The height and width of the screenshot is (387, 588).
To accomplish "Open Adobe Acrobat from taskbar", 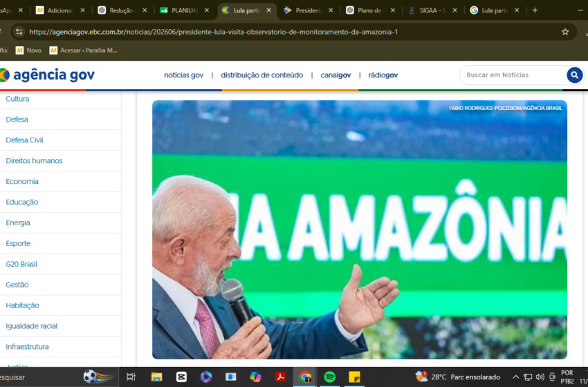I will click(280, 377).
